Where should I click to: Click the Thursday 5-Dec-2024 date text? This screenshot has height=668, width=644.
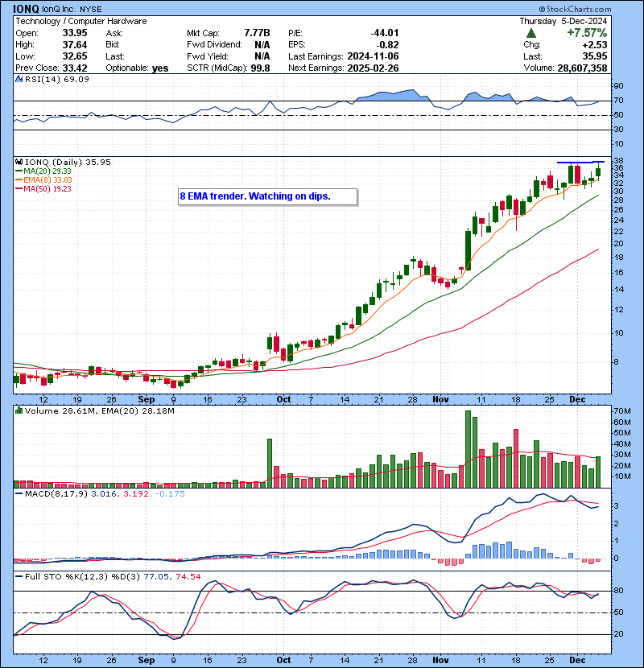pyautogui.click(x=563, y=21)
